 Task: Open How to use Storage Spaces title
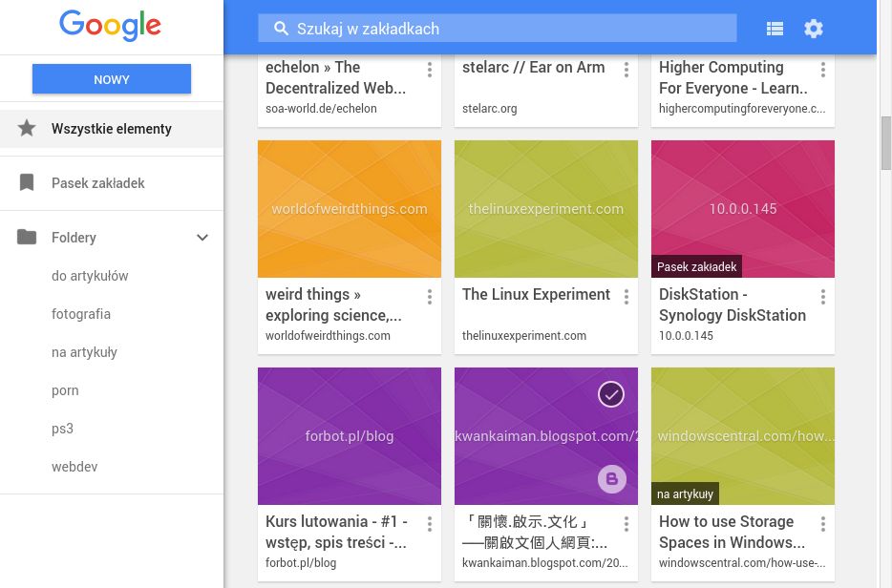(x=733, y=532)
